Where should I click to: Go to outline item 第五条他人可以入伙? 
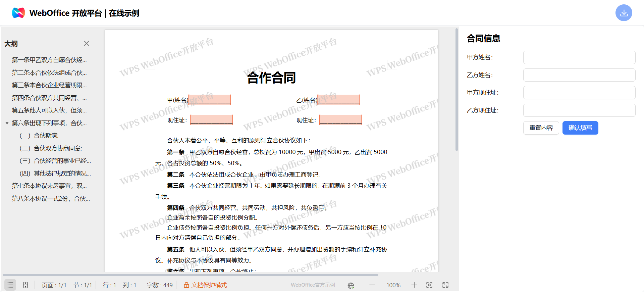[x=49, y=110]
